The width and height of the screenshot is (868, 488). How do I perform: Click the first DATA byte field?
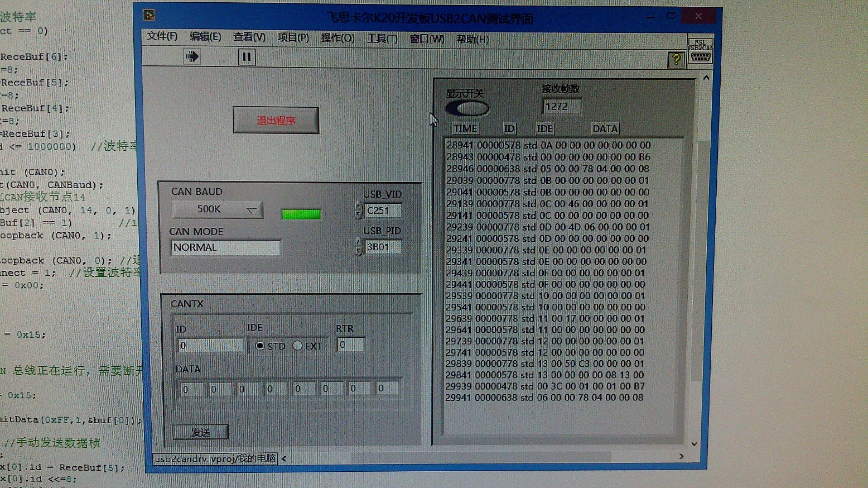point(192,389)
